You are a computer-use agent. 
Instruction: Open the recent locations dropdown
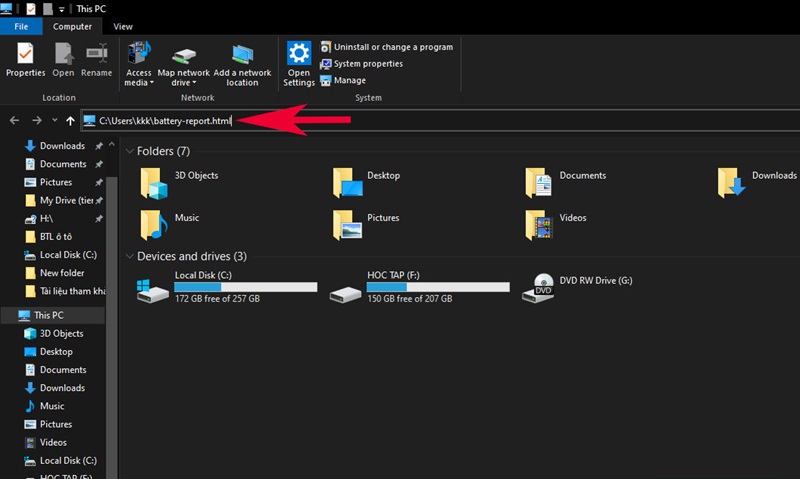click(x=55, y=120)
